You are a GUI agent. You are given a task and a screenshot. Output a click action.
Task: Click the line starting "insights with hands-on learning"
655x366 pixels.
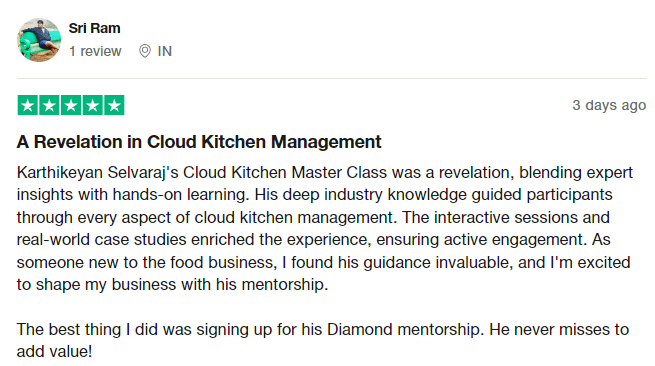point(315,195)
